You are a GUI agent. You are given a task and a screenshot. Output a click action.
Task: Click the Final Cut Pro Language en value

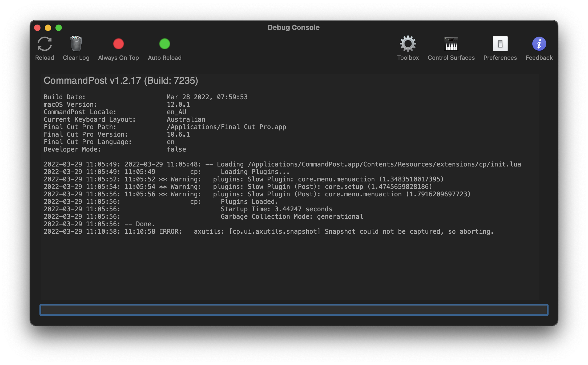tap(171, 142)
